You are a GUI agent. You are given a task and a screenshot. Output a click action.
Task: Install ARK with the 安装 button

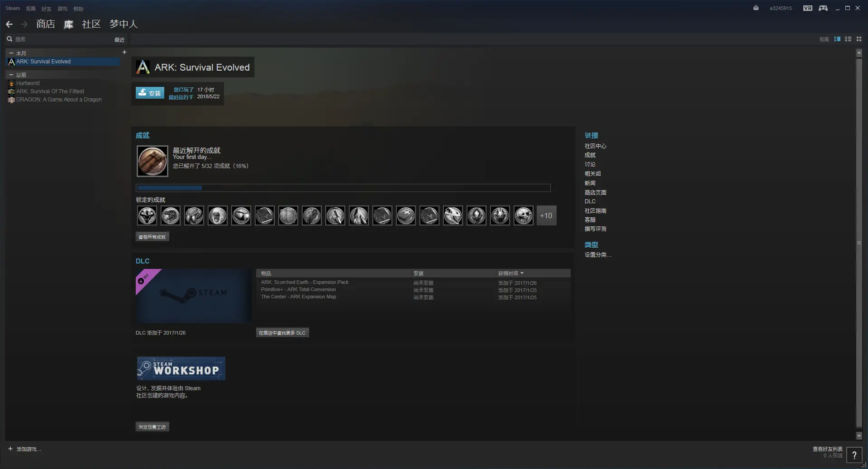[x=150, y=93]
